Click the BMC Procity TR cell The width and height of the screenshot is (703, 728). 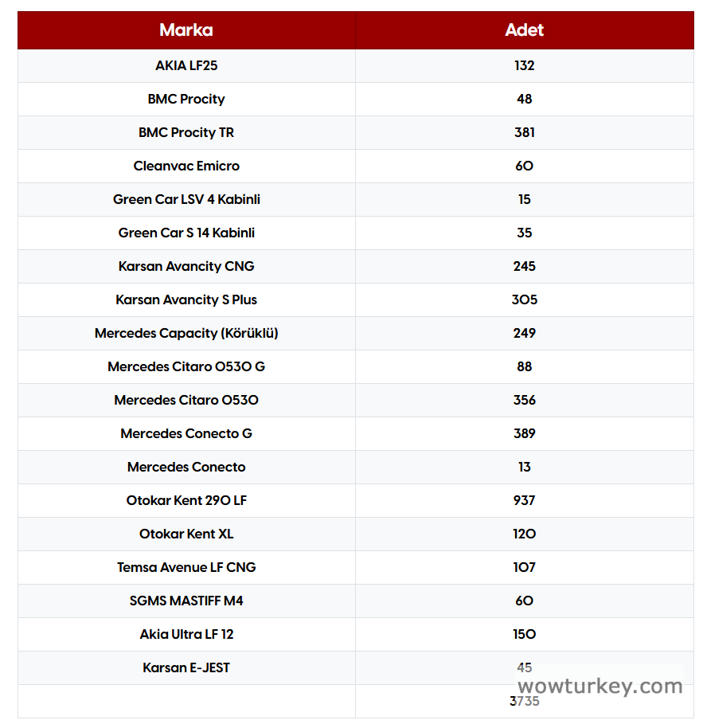[186, 132]
